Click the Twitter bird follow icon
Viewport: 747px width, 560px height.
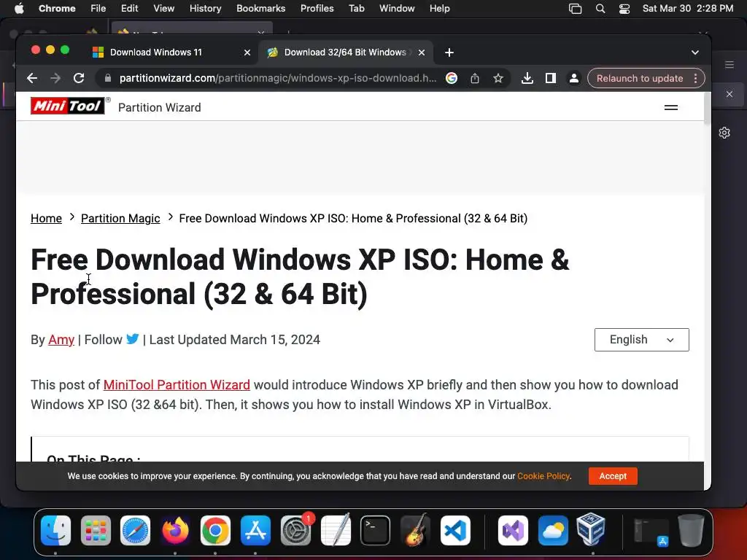133,339
